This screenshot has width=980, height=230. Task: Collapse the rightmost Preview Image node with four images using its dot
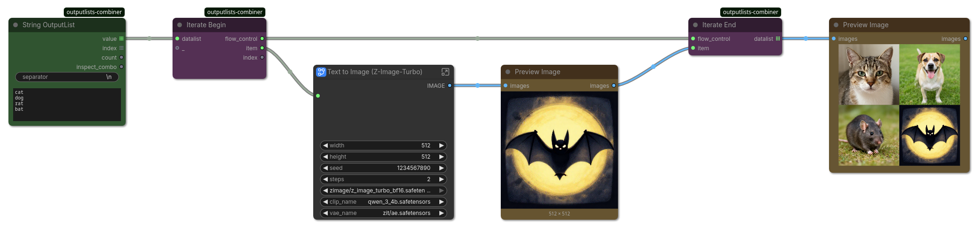(x=836, y=25)
